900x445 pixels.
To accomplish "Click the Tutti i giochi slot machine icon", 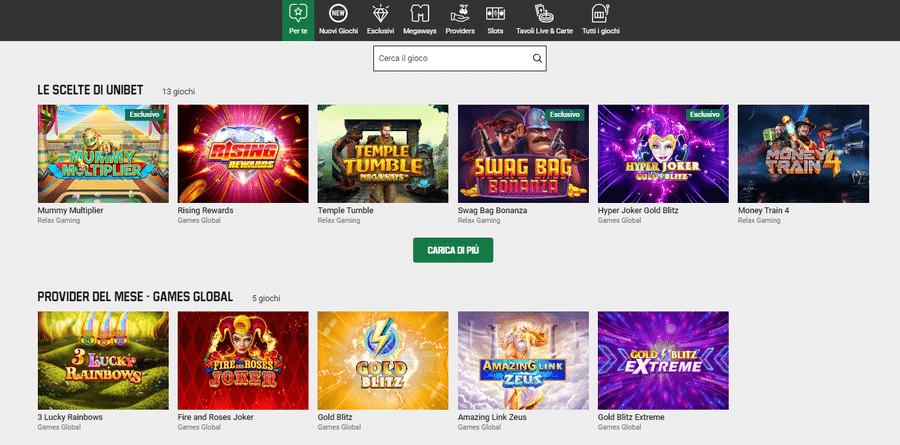I will click(600, 13).
